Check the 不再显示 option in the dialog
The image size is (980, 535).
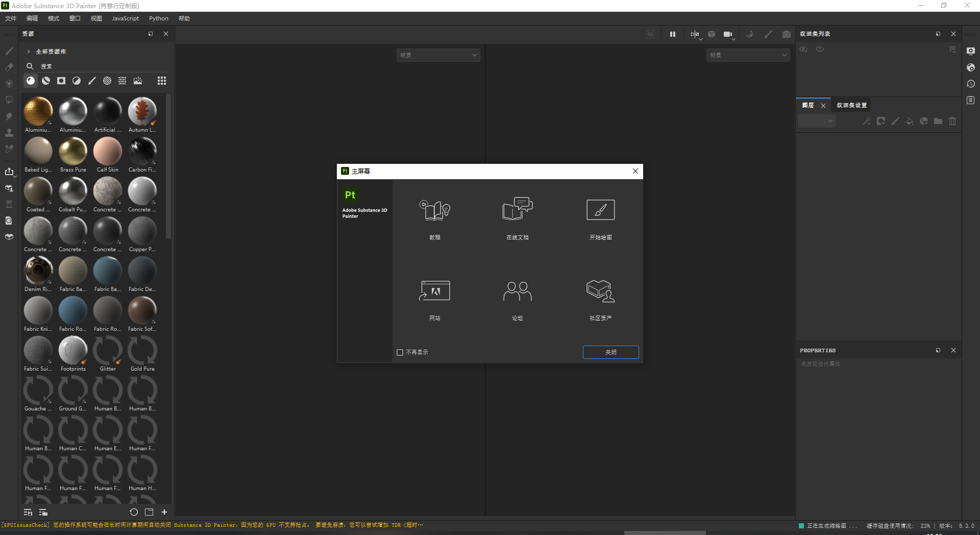(x=400, y=352)
